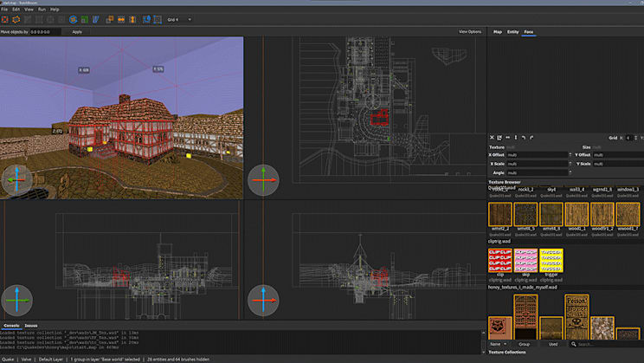644x363 pixels.
Task: Adjust the X Scale stepper arrows
Action: (x=570, y=164)
